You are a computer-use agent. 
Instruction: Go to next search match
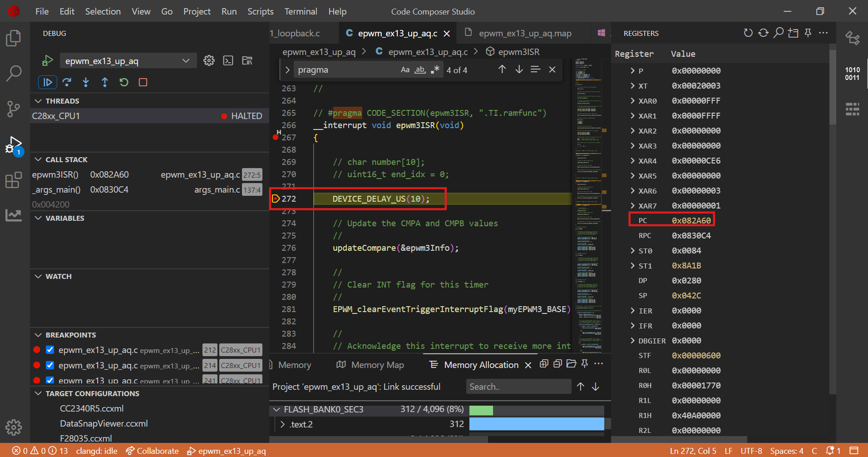519,70
